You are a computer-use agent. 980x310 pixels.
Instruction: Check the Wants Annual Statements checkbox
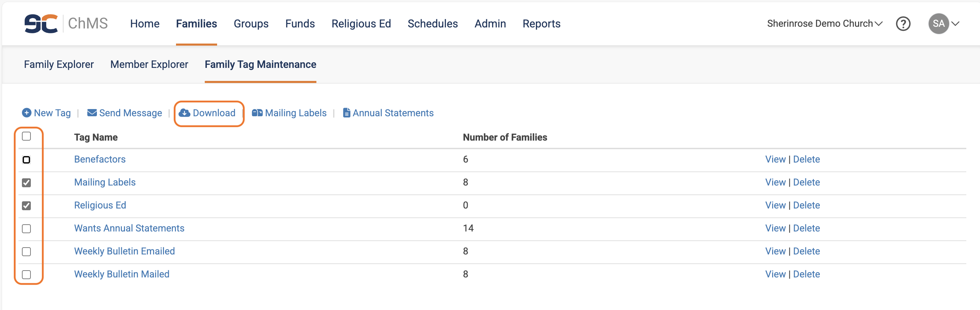(26, 229)
